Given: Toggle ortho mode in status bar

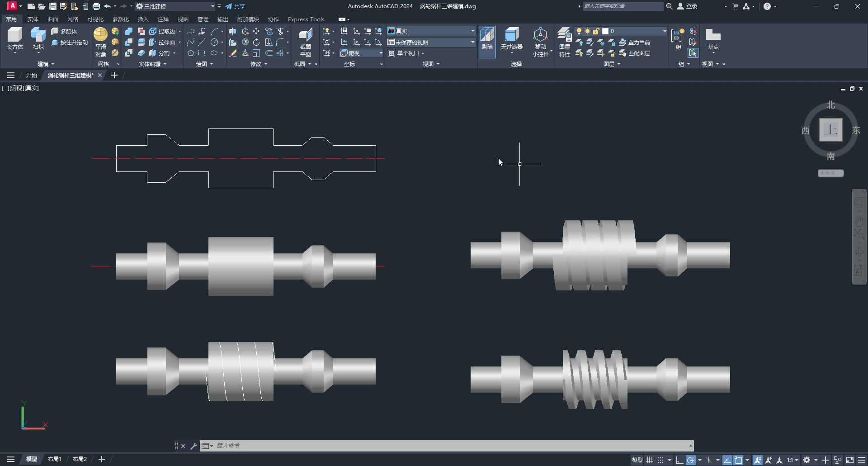Looking at the screenshot, I should pos(679,460).
